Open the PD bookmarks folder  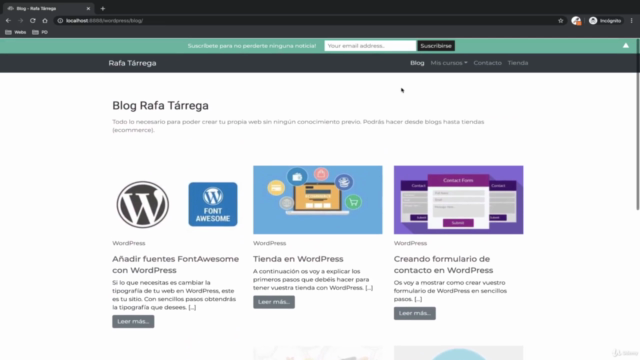40,32
